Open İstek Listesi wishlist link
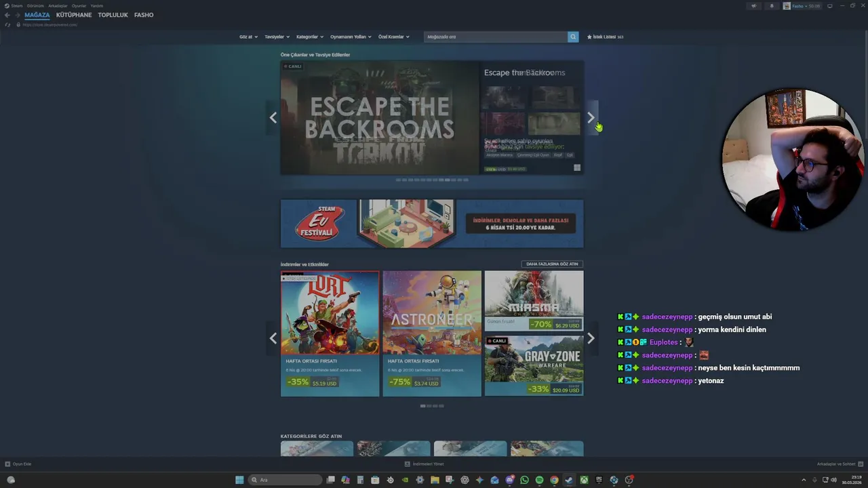 (x=606, y=37)
